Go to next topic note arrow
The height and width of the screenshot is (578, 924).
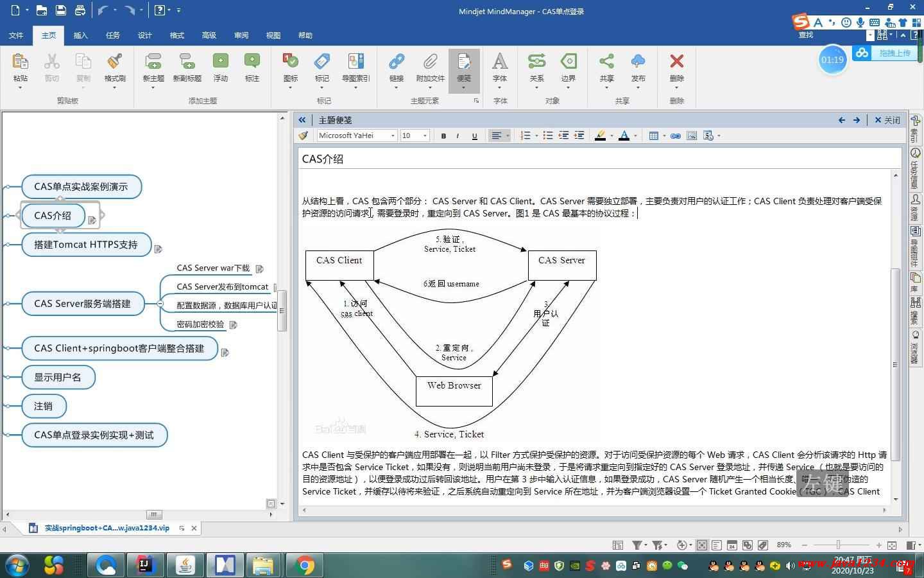857,120
